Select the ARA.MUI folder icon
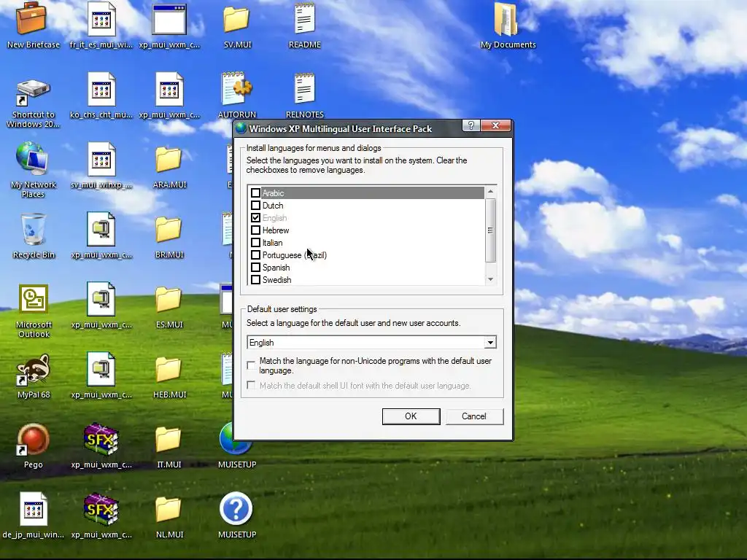The image size is (747, 560). [169, 159]
